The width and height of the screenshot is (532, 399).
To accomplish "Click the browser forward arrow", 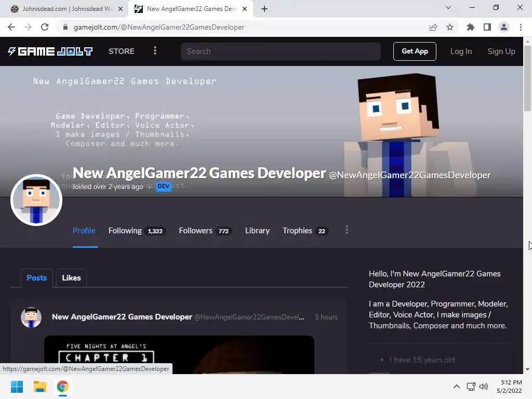I will coord(28,27).
